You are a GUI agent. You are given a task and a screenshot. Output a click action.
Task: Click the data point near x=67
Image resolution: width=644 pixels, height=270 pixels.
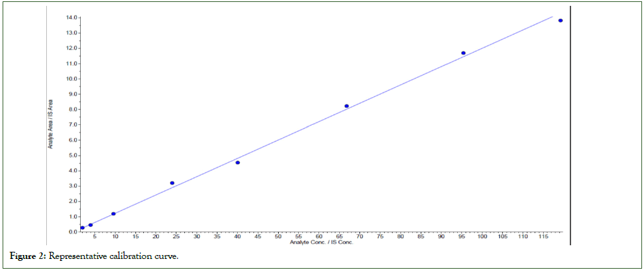click(x=346, y=106)
